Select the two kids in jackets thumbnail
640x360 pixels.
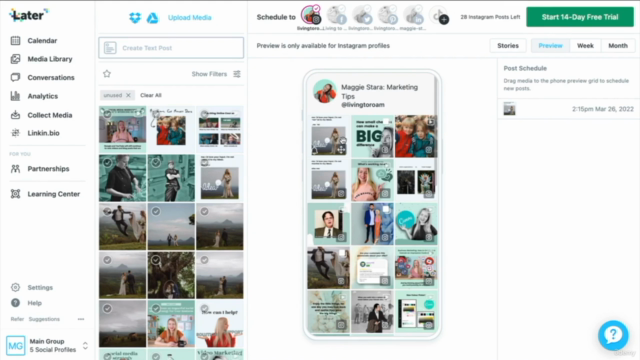(171, 129)
